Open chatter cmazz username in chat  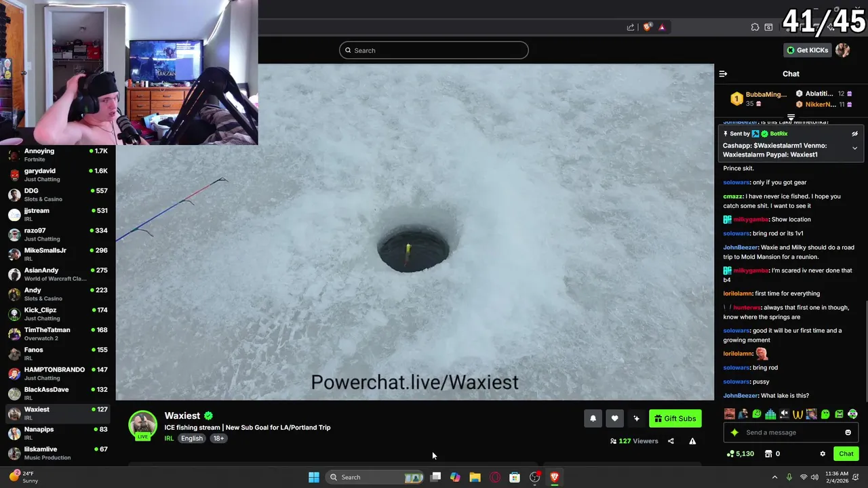point(733,197)
